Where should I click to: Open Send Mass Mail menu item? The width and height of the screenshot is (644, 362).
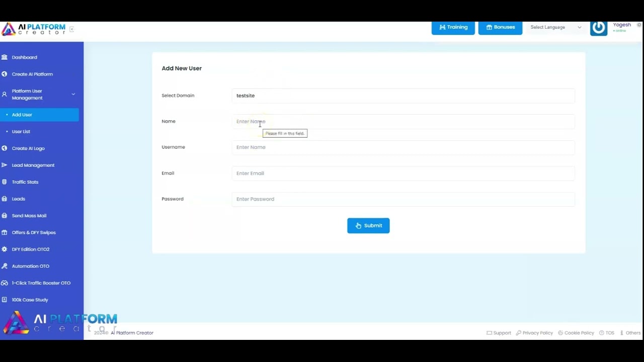coord(29,216)
